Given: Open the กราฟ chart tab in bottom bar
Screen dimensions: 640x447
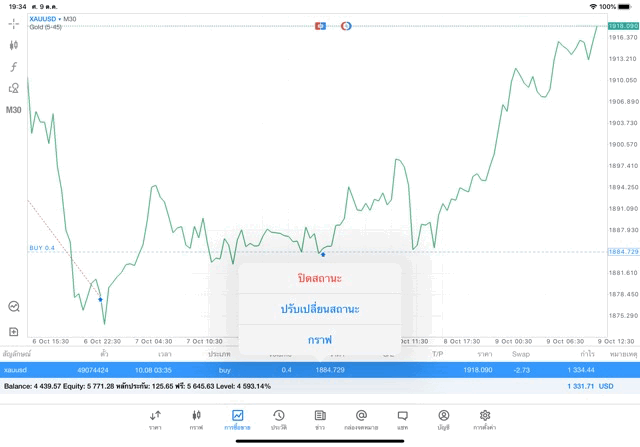Looking at the screenshot, I should [196, 419].
